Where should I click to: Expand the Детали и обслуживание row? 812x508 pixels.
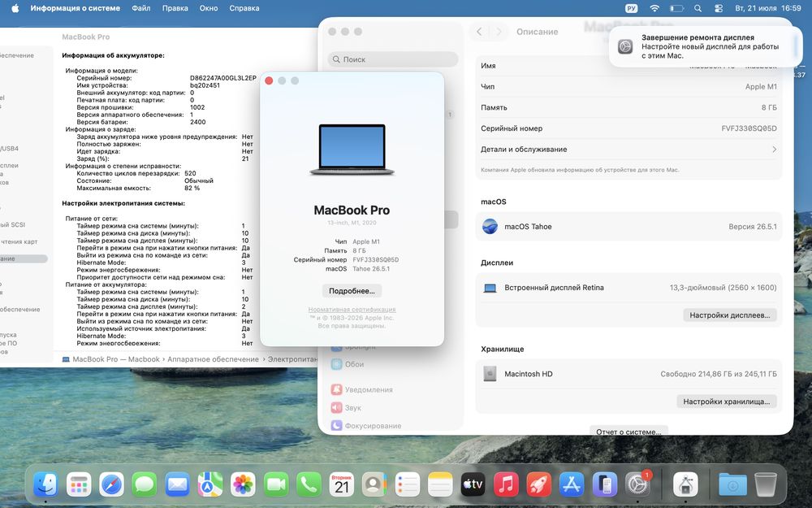tap(628, 150)
